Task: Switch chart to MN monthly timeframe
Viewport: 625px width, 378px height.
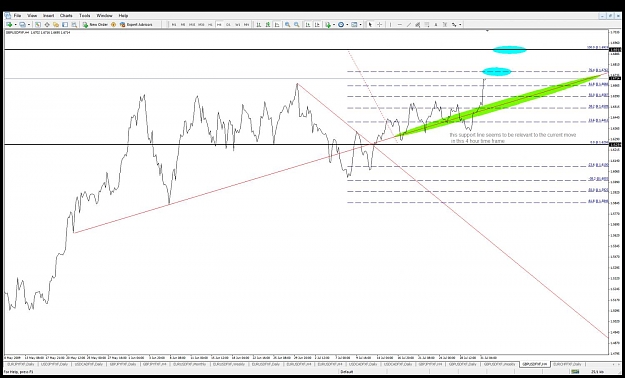Action: click(x=247, y=25)
